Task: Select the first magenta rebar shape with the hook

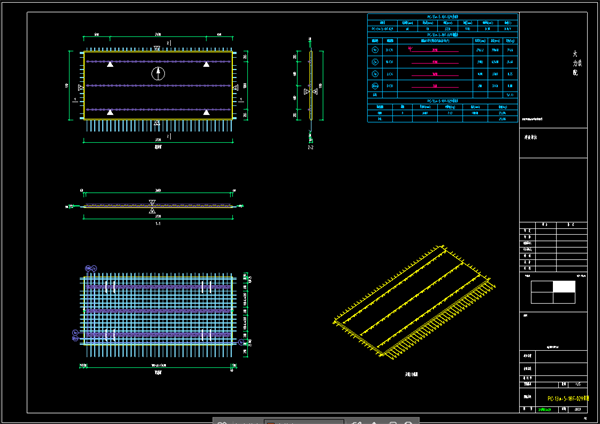Action: 434,50
